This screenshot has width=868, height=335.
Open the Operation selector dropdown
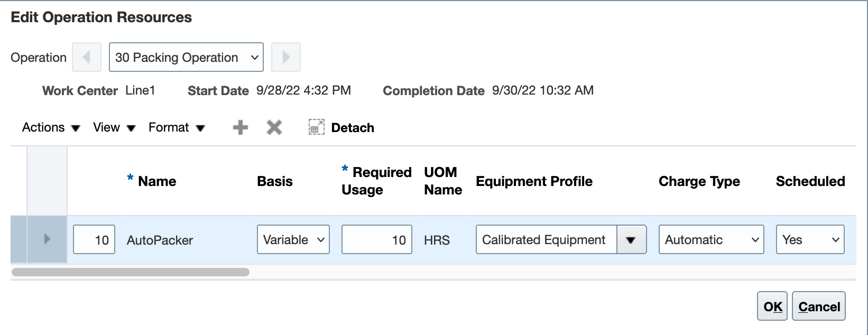(x=186, y=57)
